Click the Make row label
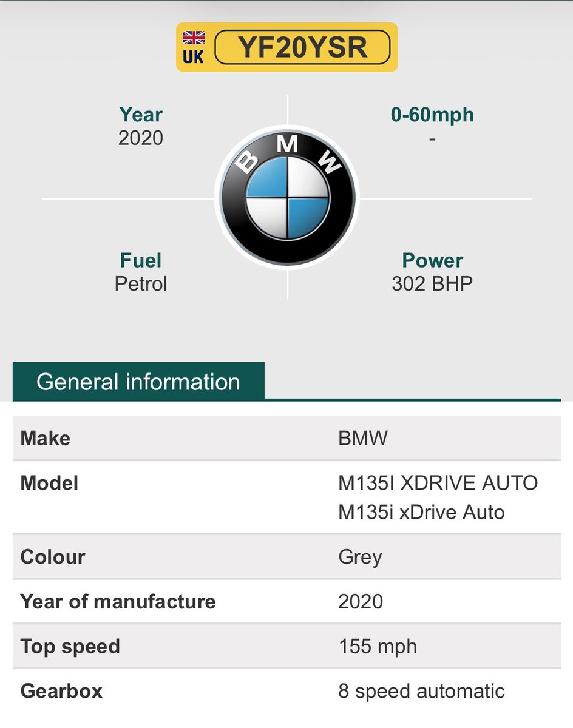This screenshot has height=728, width=573. (46, 438)
